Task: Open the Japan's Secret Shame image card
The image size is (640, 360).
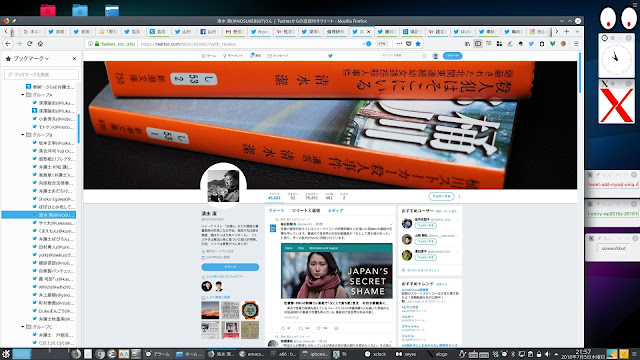Action: pyautogui.click(x=337, y=271)
